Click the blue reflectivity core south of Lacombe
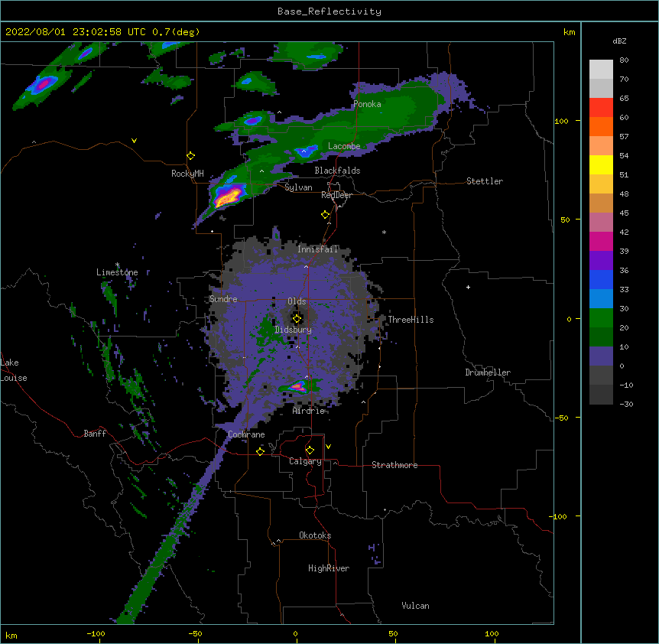Image resolution: width=659 pixels, height=644 pixels. [306, 151]
